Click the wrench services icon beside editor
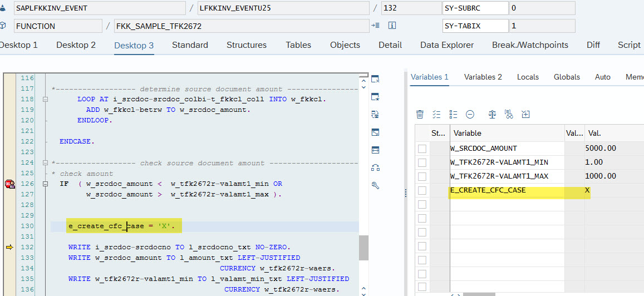This screenshot has height=296, width=644. (375, 186)
